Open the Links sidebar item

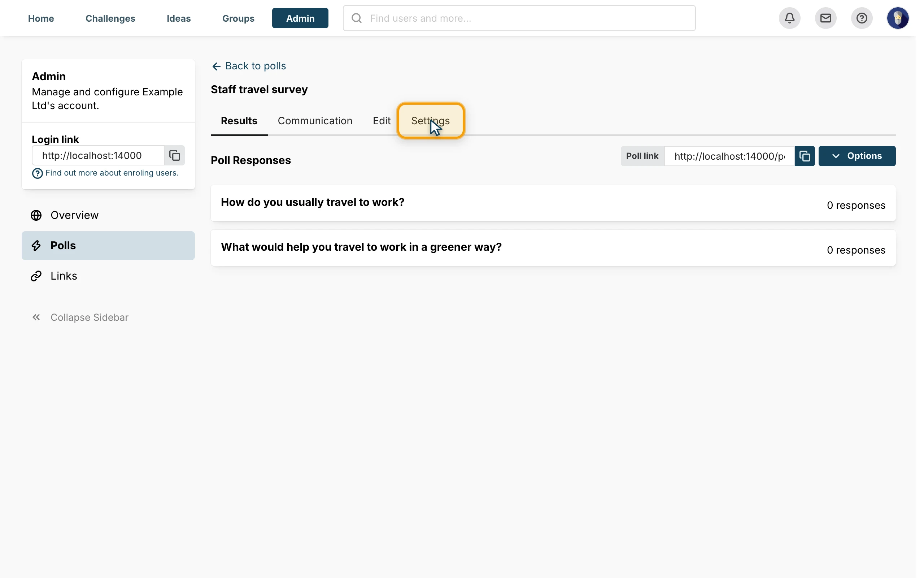point(108,276)
